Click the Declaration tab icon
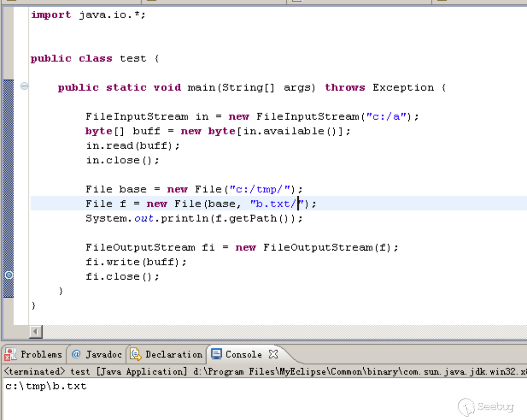 point(136,354)
